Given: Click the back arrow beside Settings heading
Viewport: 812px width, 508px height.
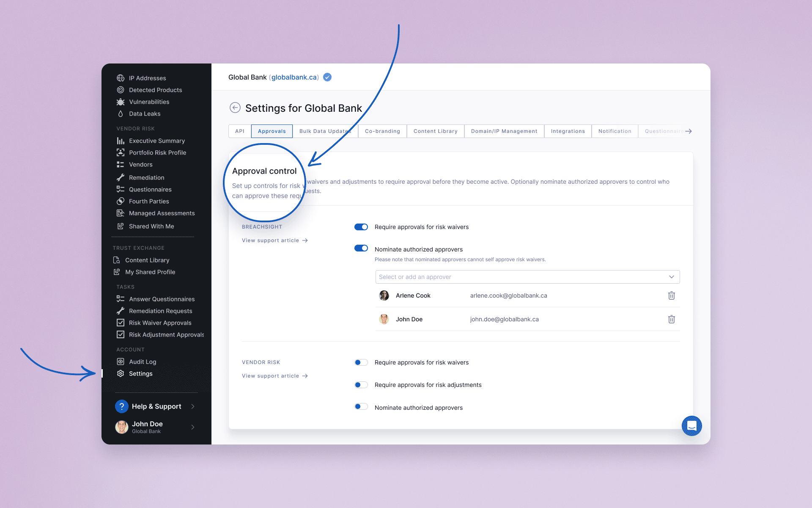Looking at the screenshot, I should (x=235, y=108).
